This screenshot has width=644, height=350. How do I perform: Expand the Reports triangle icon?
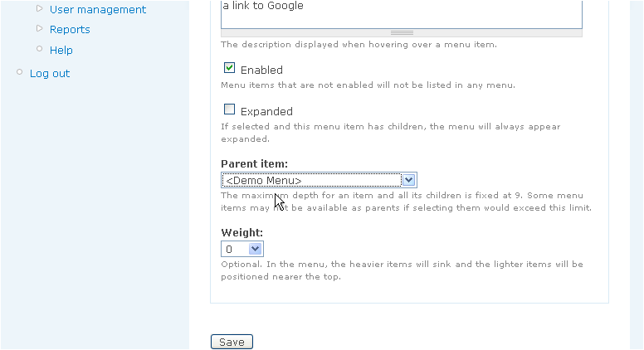40,28
